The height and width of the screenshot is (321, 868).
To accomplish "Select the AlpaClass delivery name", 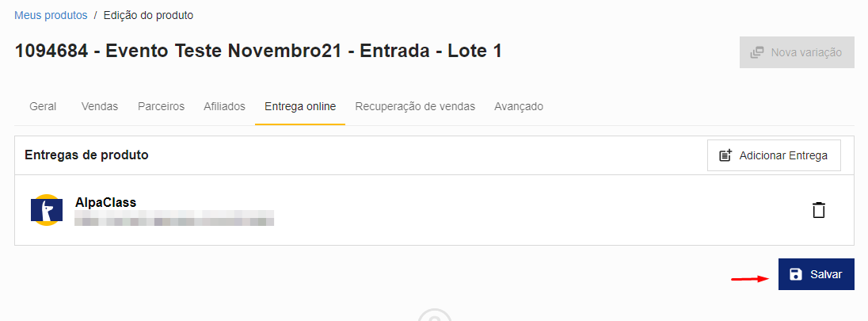I will (x=106, y=203).
